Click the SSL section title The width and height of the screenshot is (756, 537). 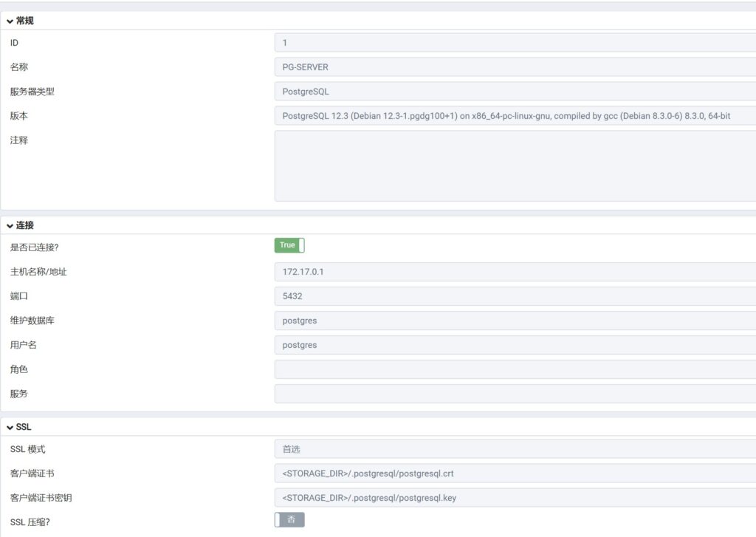pos(23,427)
